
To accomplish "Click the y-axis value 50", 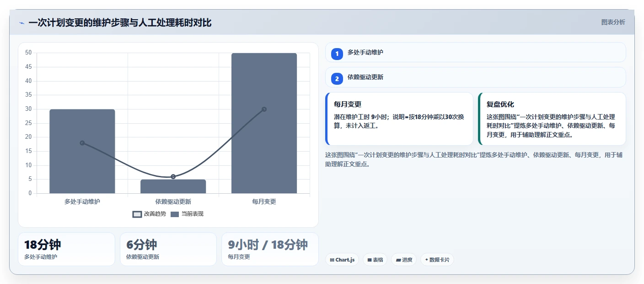I will [x=28, y=53].
